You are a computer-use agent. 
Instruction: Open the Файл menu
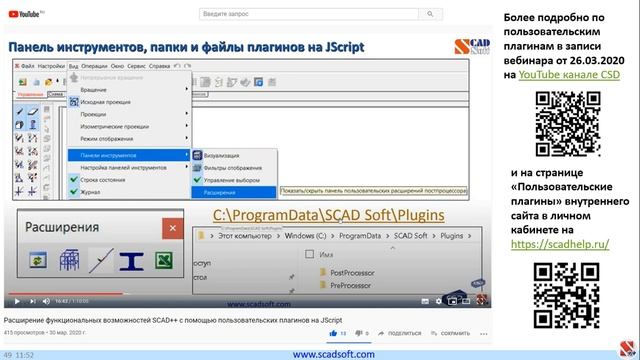[x=27, y=66]
